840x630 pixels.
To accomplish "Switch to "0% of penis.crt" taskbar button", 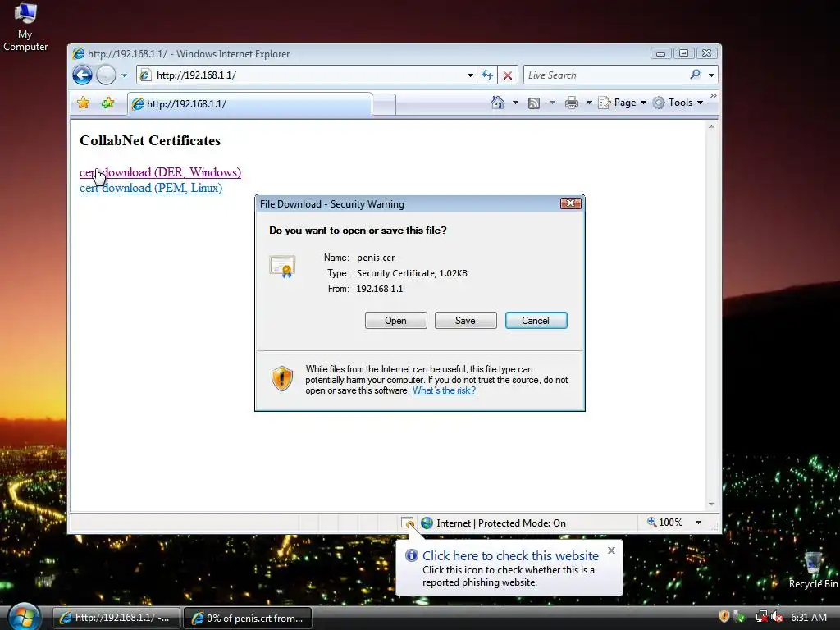I will pos(248,618).
